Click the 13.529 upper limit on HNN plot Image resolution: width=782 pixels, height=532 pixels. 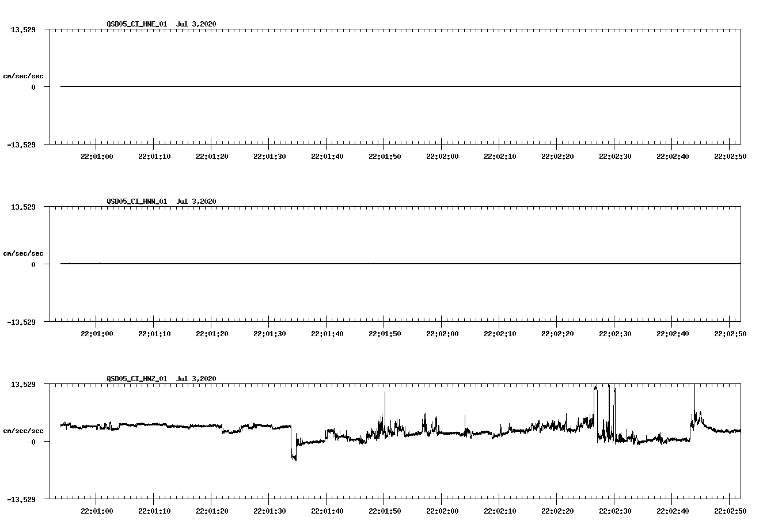click(x=23, y=207)
